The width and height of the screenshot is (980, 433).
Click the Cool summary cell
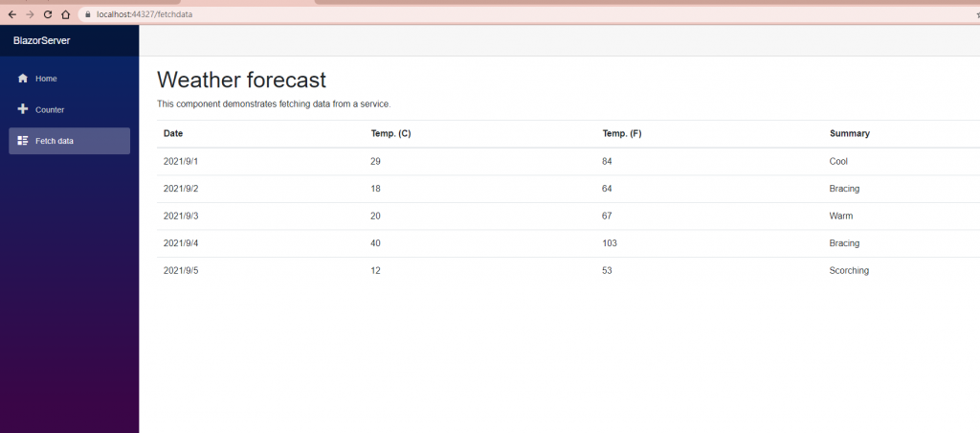tap(838, 162)
